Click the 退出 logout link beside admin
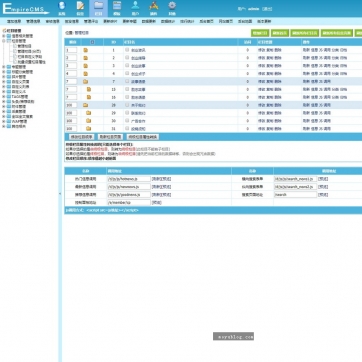The height and width of the screenshot is (362, 362). (x=267, y=9)
